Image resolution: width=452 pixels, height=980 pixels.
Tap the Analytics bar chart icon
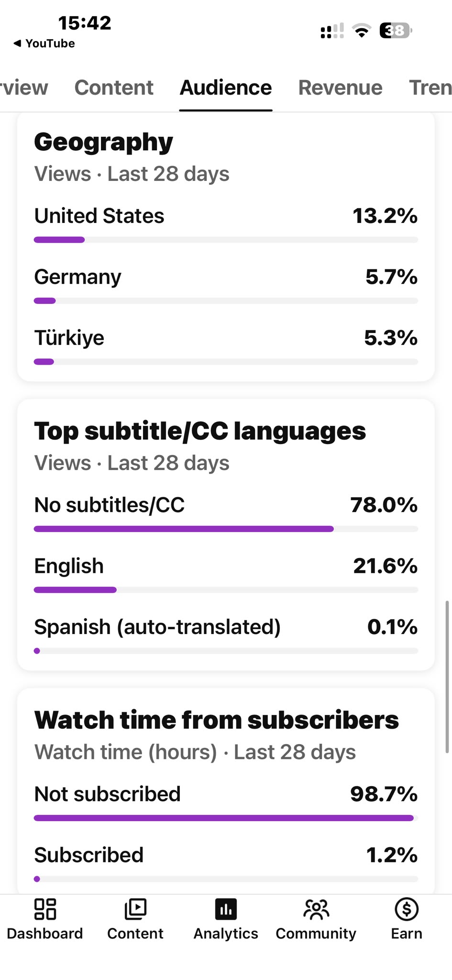tap(226, 909)
